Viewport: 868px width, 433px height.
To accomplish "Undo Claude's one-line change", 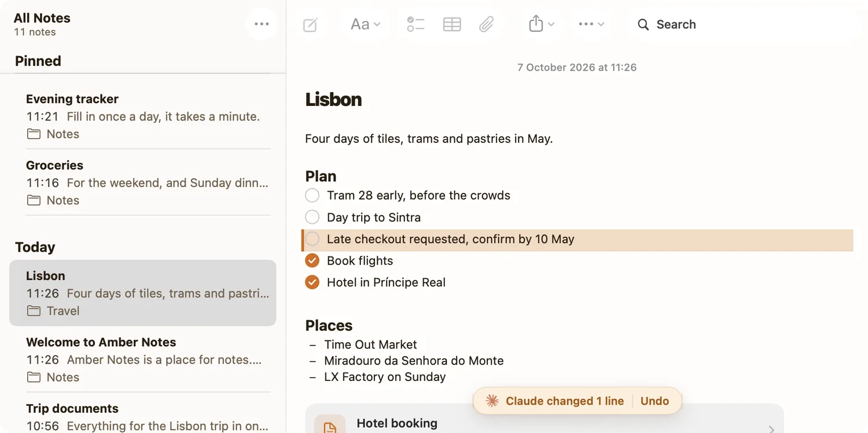I will click(x=654, y=401).
